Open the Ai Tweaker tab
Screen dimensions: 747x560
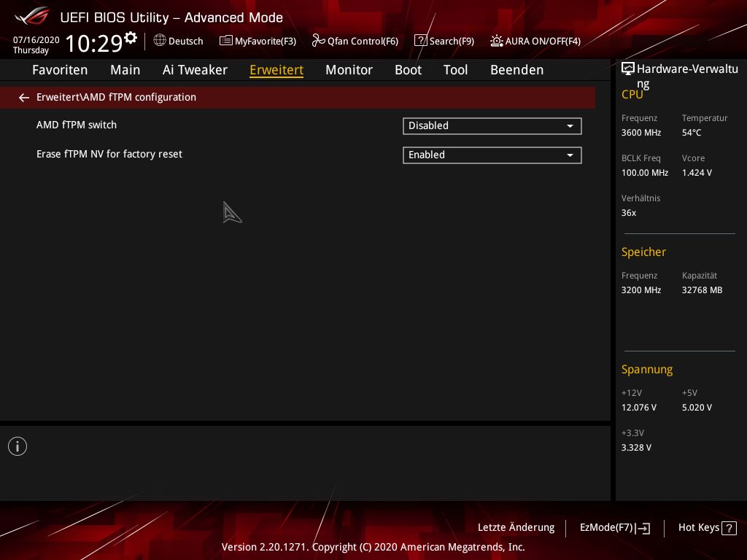(195, 70)
